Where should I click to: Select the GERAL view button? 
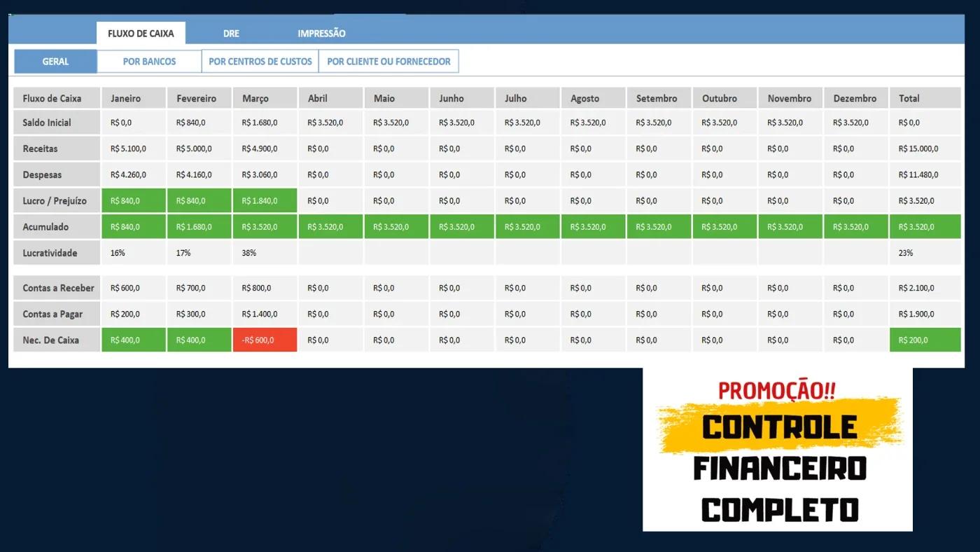point(55,62)
